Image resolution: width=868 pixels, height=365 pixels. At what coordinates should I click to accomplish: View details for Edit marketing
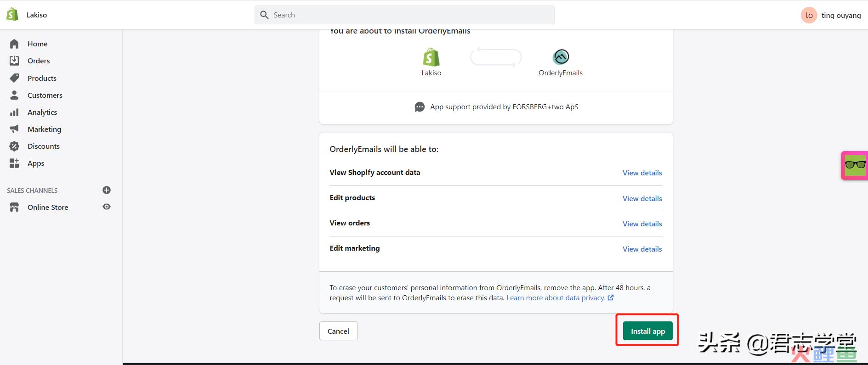(x=642, y=249)
